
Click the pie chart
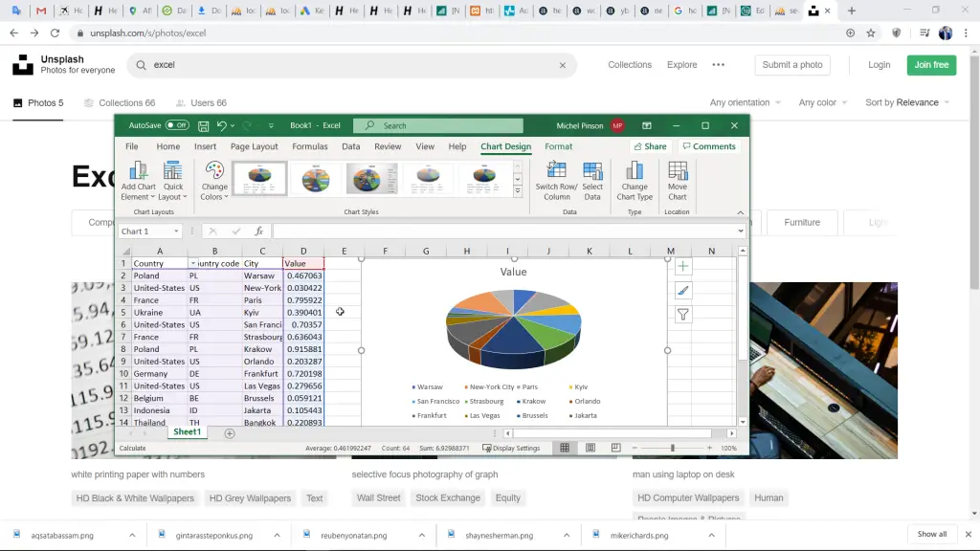click(x=513, y=329)
